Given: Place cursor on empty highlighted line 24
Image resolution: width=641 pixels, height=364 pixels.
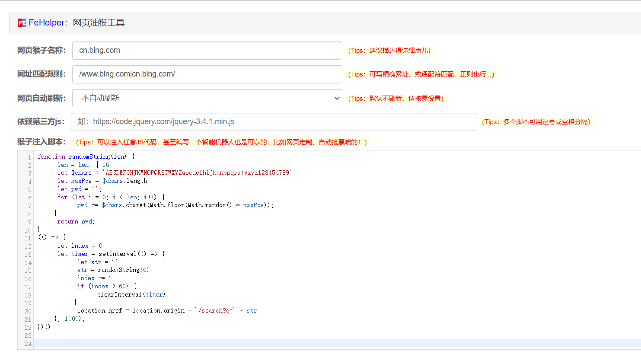Looking at the screenshot, I should tap(337, 343).
